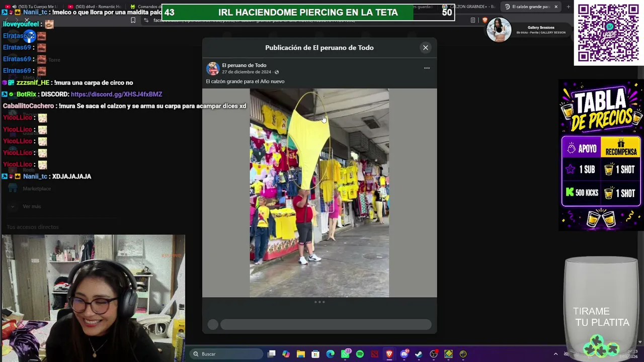The height and width of the screenshot is (362, 644).
Task: Close the El calzón grande browser tab
Action: tap(556, 7)
